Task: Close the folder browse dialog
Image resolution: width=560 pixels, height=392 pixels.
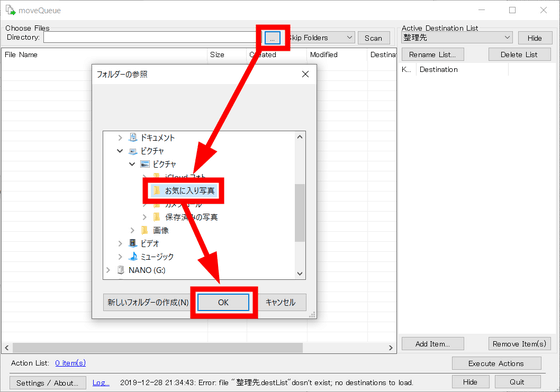Action: click(305, 74)
